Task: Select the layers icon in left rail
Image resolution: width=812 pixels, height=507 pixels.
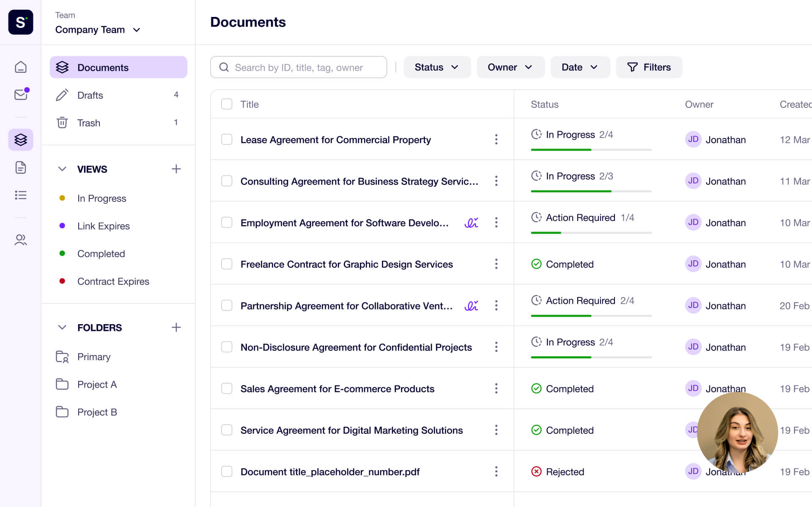Action: point(20,140)
